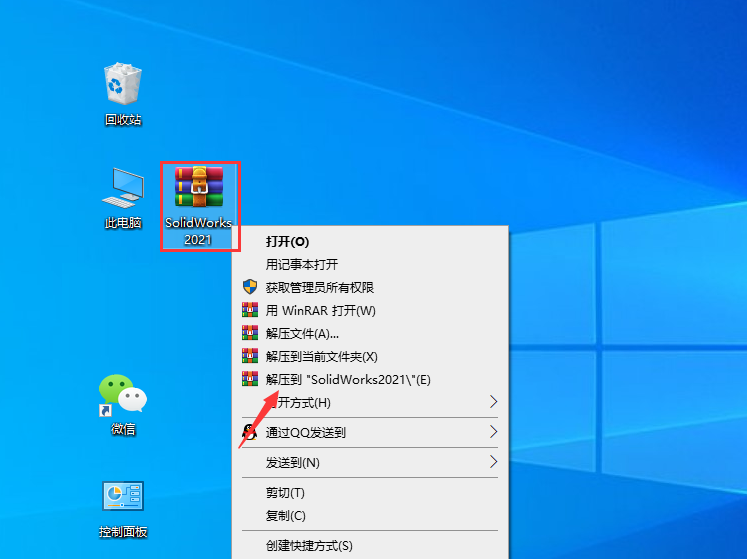Choose 剪切(T) from the context menu
This screenshot has height=559, width=747.
370,492
